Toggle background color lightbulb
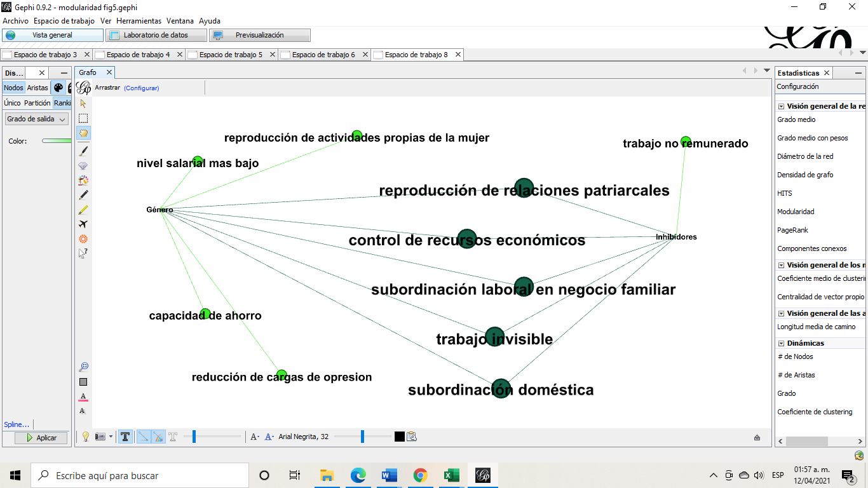Image resolution: width=868 pixels, height=488 pixels. [85, 437]
